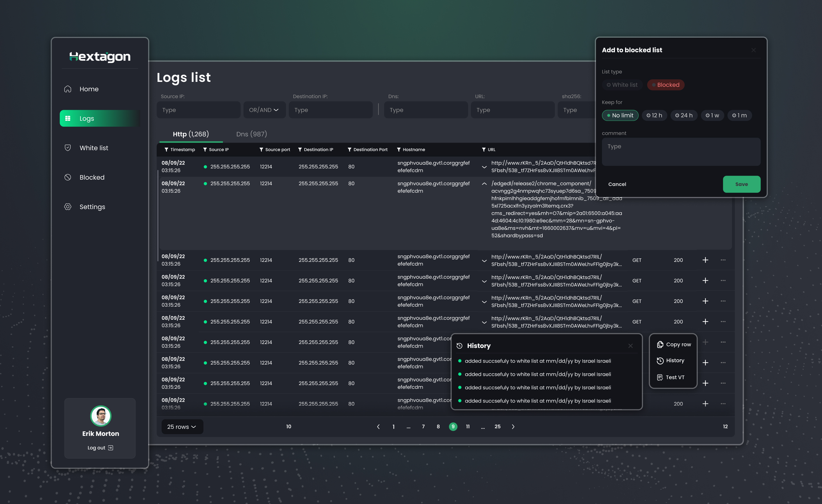822x504 pixels.
Task: Click the Save button
Action: pos(741,184)
